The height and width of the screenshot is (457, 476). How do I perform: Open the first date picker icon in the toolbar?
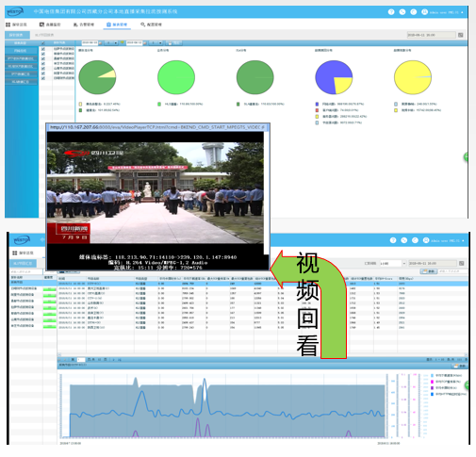(101, 43)
